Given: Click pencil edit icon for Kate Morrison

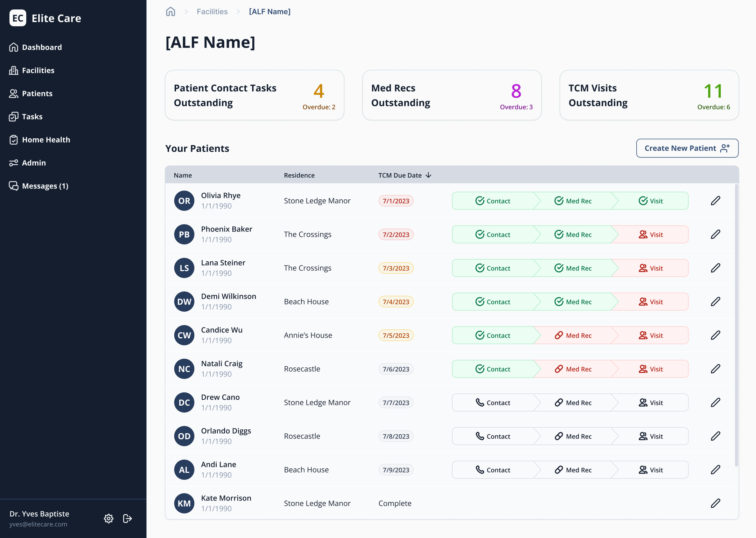Looking at the screenshot, I should [715, 503].
